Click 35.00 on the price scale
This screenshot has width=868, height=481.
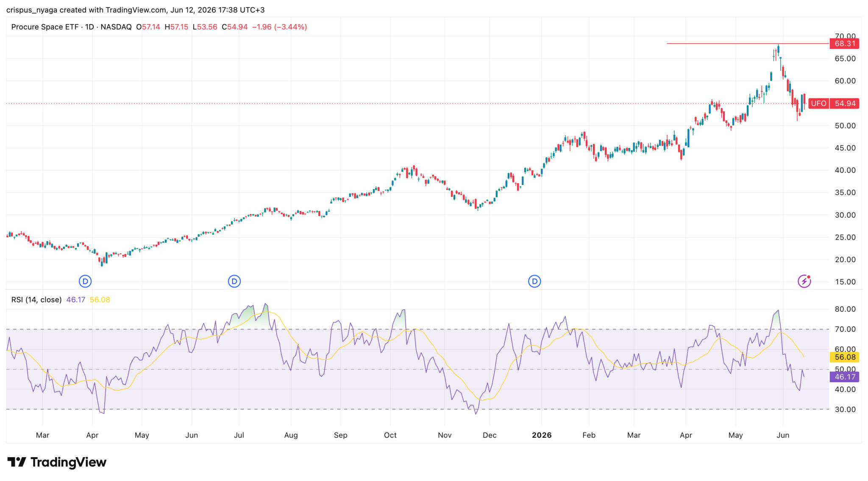click(x=845, y=193)
